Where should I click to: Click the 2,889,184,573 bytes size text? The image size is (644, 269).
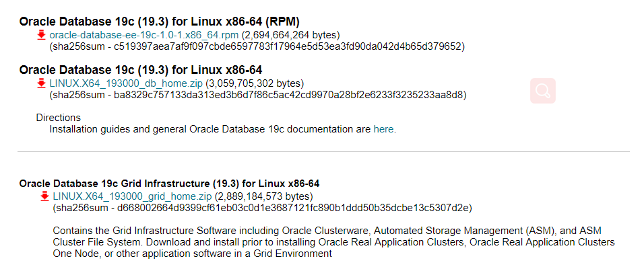click(263, 196)
